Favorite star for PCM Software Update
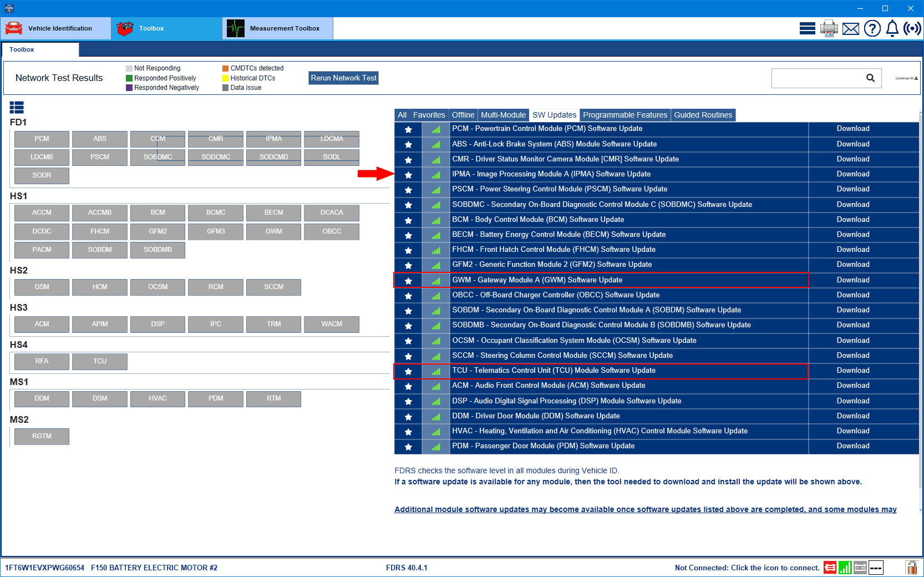Screen dimensions: 924x577 408,129
